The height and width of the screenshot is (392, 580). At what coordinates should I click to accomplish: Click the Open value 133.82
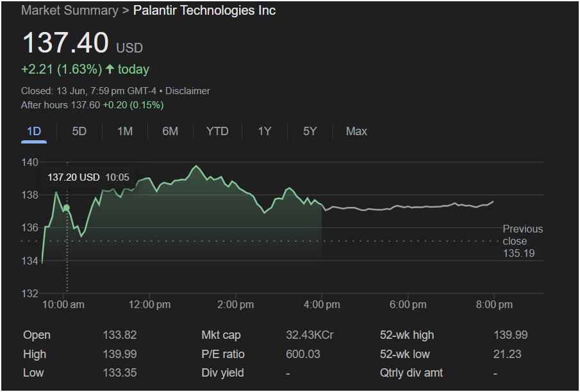120,335
